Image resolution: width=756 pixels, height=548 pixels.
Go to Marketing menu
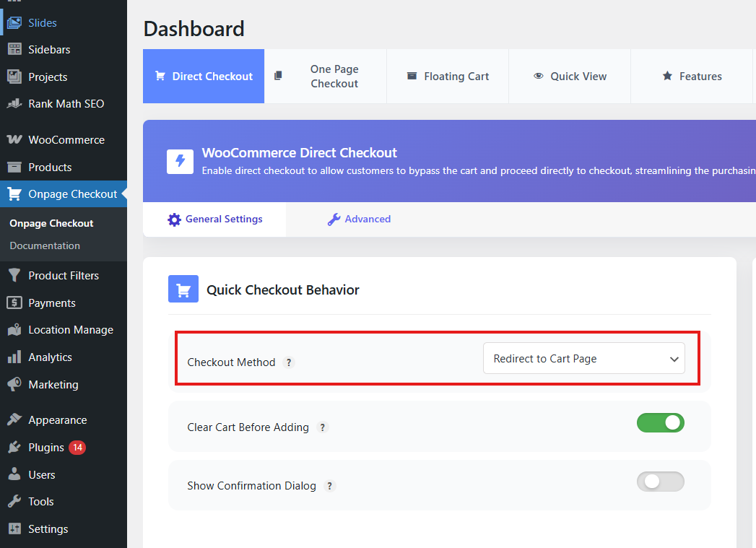[63, 384]
